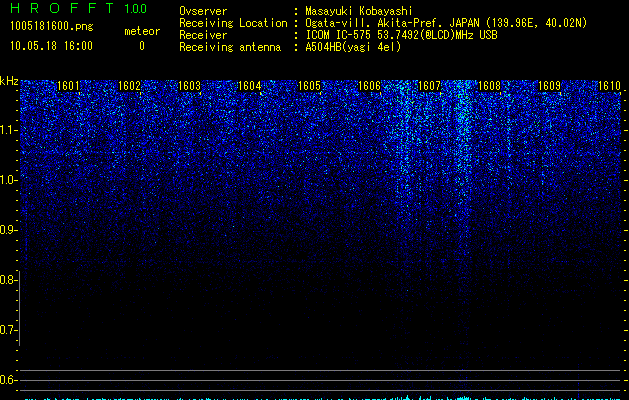
Task: Click the 1610 time marker
Action: tap(609, 86)
